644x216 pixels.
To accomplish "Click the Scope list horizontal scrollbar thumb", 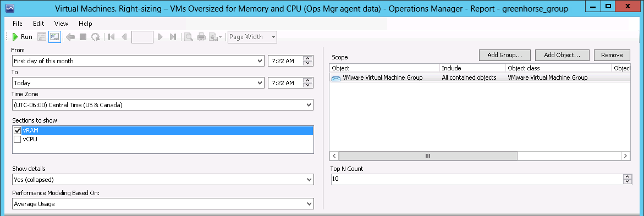I will (427, 156).
